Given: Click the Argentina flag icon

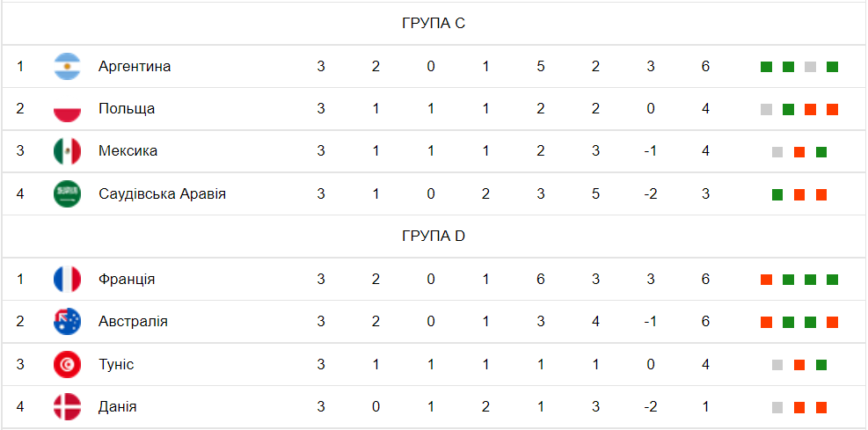Looking at the screenshot, I should 68,67.
